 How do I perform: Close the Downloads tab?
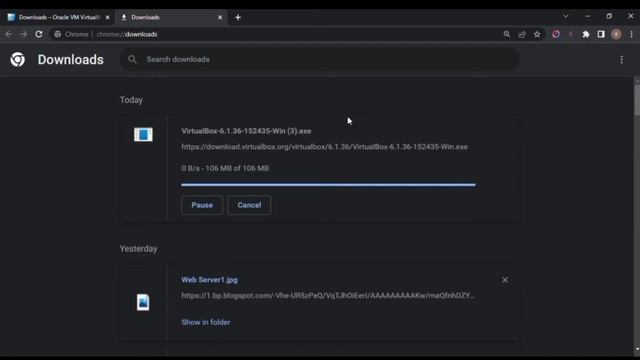coord(220,17)
